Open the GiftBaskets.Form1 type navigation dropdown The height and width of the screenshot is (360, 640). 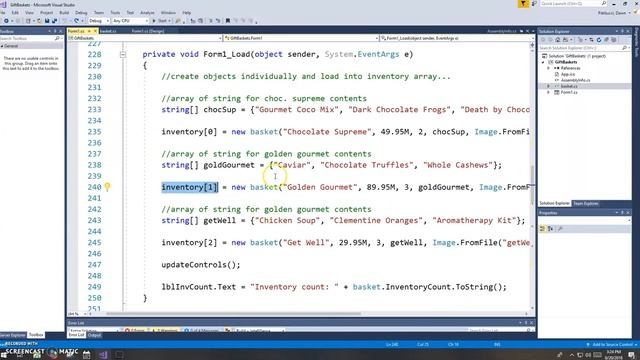click(x=301, y=38)
